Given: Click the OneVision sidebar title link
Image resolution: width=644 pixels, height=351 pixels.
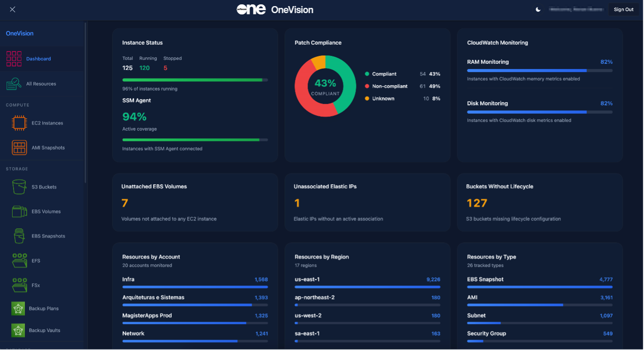Looking at the screenshot, I should [20, 33].
